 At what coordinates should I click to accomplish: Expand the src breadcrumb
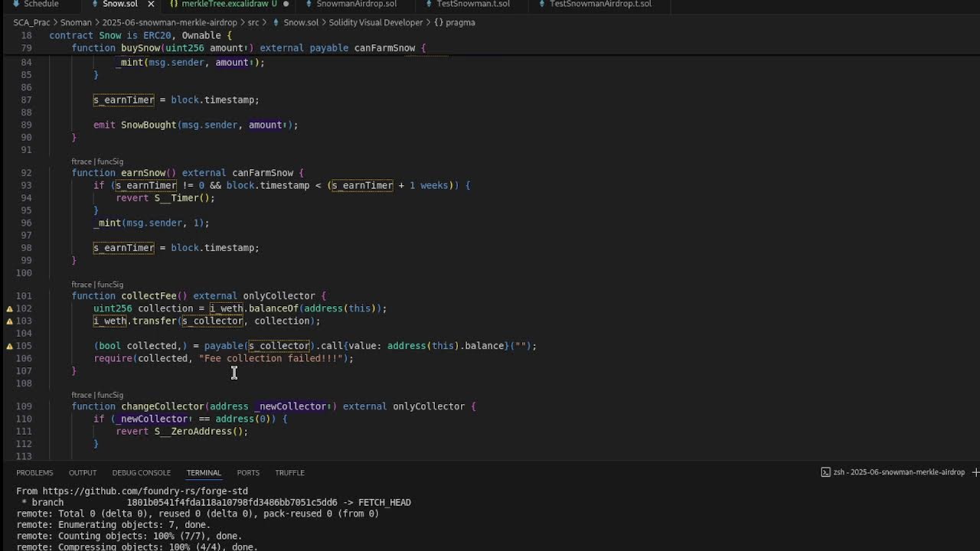pyautogui.click(x=253, y=22)
